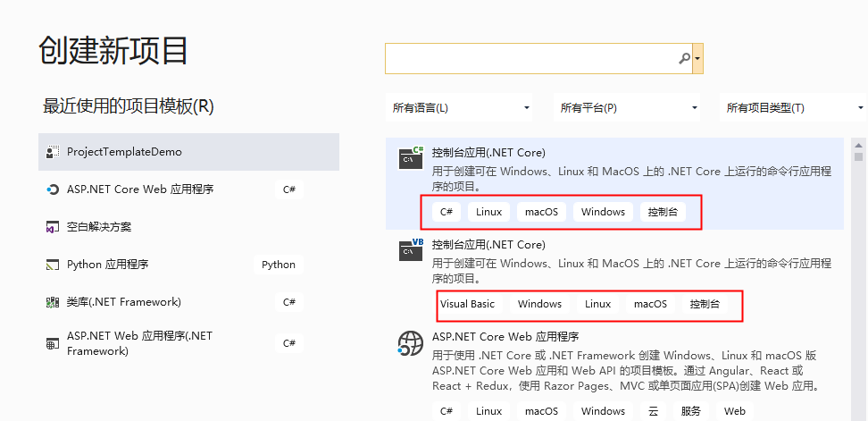Screen dimensions: 868x421
Task: Click the template search input field
Action: (x=538, y=58)
